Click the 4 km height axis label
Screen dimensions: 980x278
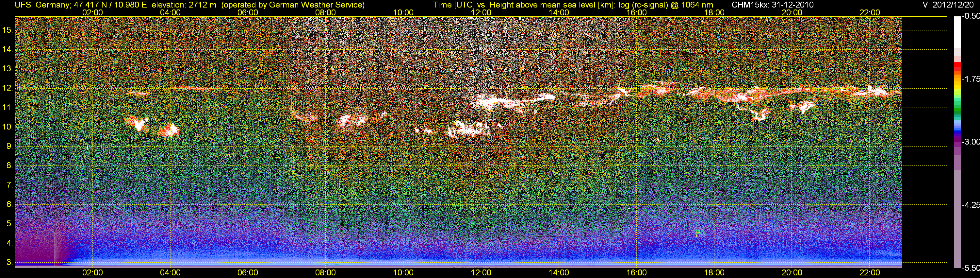click(9, 243)
